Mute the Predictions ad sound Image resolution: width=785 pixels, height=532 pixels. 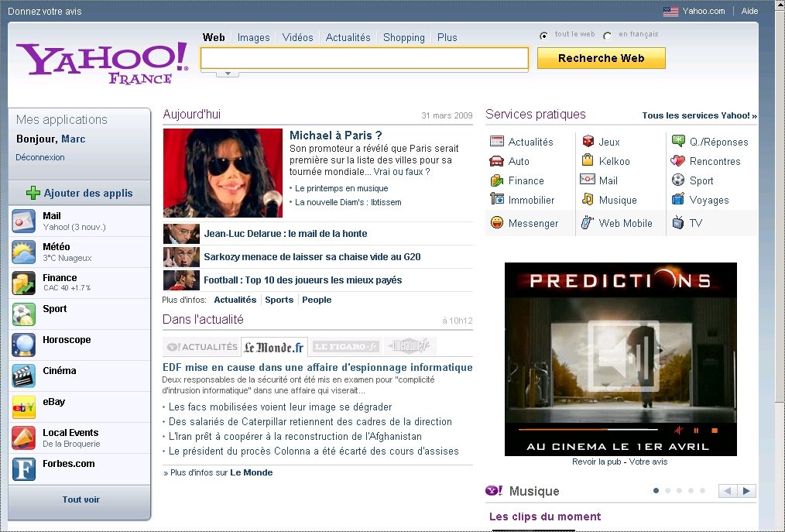[x=678, y=431]
